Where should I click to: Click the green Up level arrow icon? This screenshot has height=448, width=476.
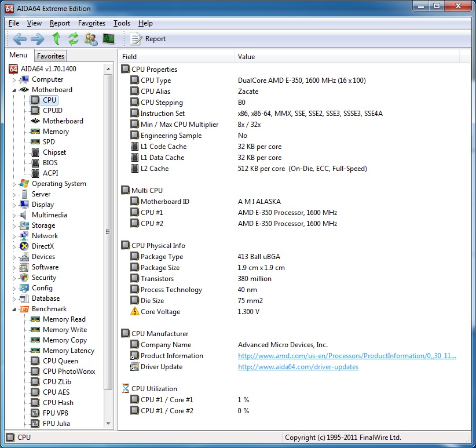56,39
